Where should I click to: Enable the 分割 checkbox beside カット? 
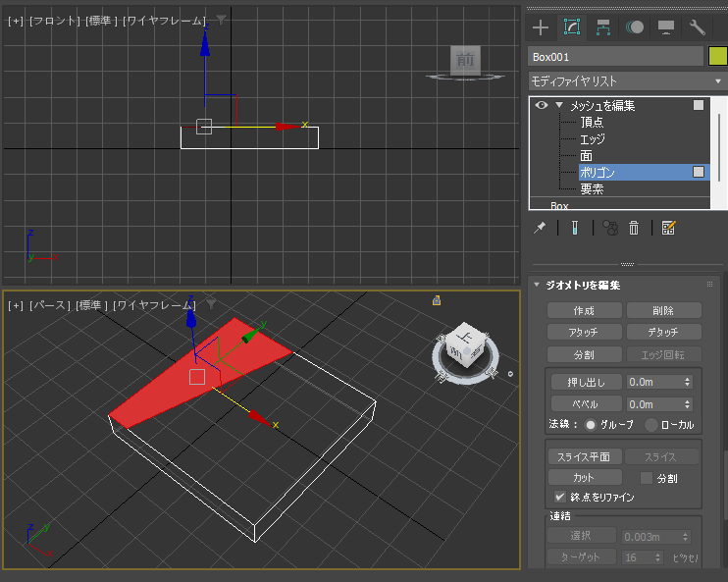[647, 478]
